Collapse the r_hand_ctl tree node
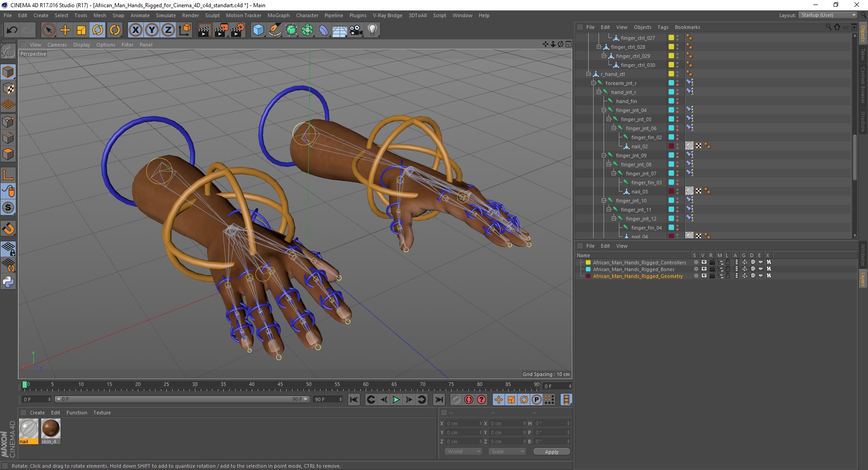This screenshot has height=470, width=868. (589, 74)
